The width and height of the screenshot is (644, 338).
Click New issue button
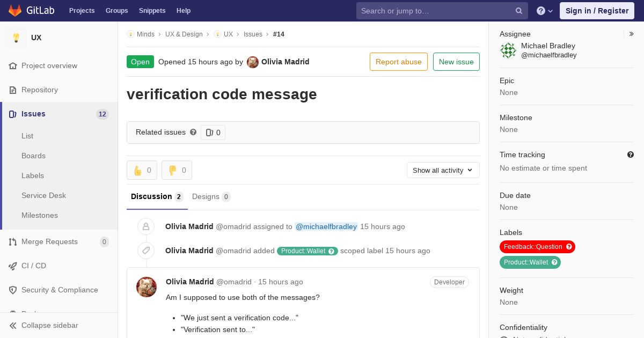[x=456, y=62]
